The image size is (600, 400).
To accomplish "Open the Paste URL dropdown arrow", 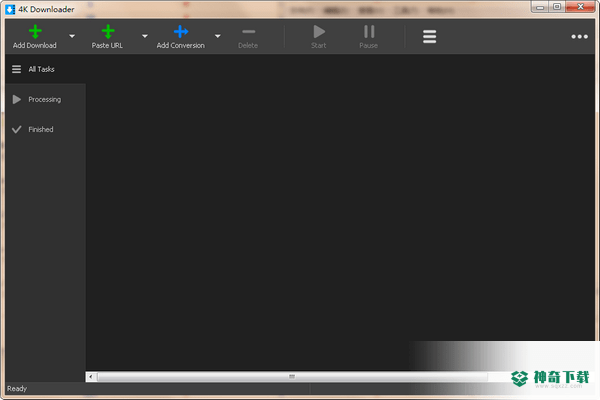I will (145, 36).
